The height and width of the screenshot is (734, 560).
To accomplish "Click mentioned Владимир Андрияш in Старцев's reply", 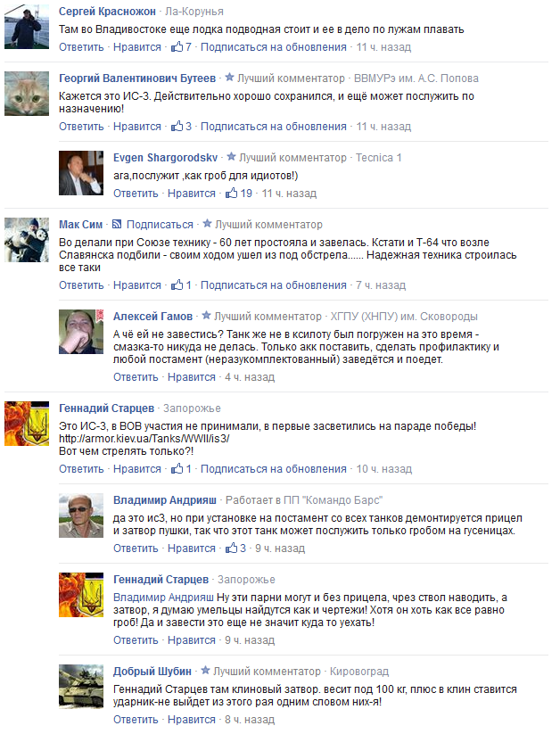I will pos(163,598).
